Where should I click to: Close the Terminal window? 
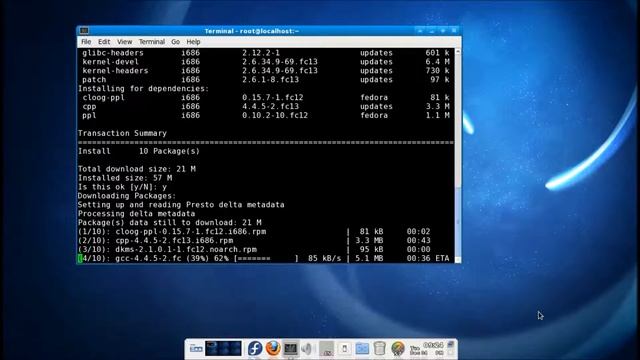coord(454,31)
